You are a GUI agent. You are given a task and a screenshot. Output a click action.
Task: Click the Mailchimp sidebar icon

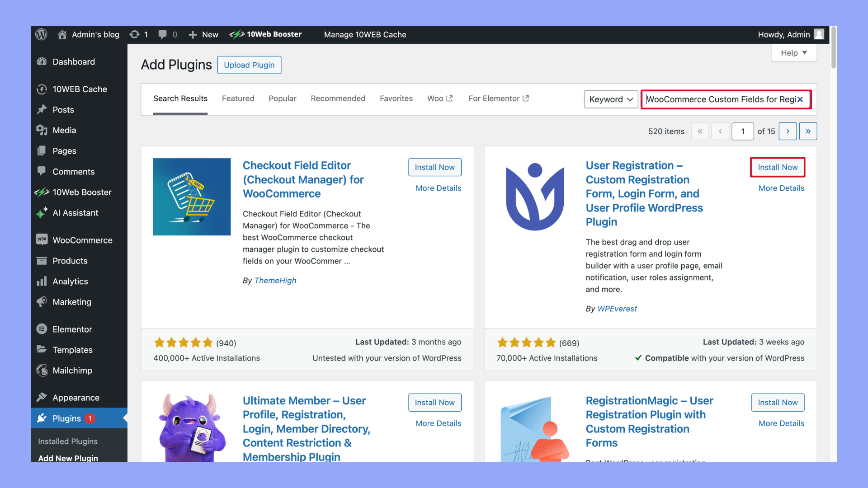pos(42,371)
